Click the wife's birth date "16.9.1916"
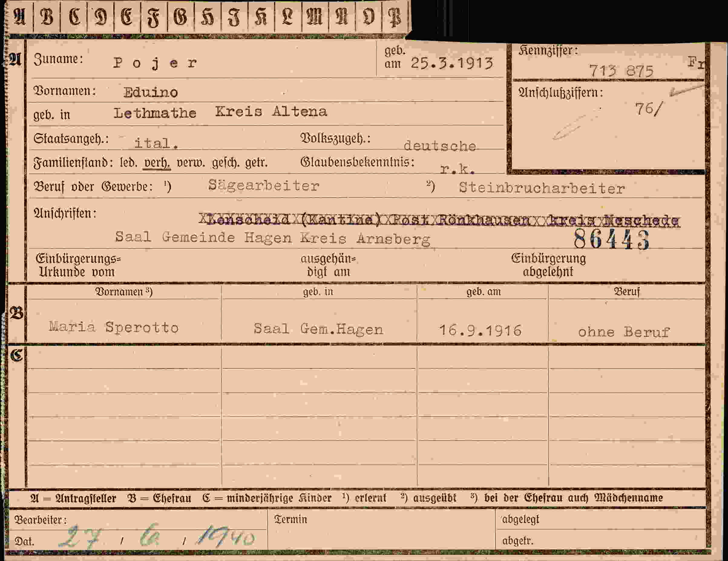 [x=480, y=331]
